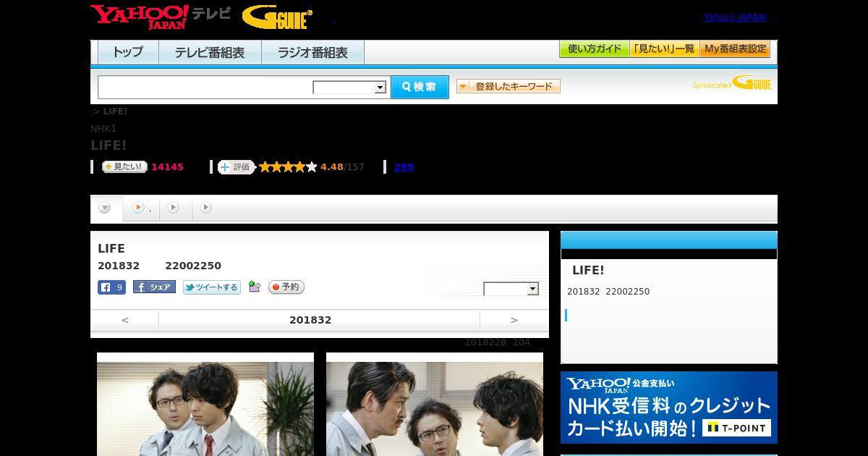Image resolution: width=868 pixels, height=456 pixels.
Task: Select the first tab with down arrow icon
Action: [x=106, y=208]
